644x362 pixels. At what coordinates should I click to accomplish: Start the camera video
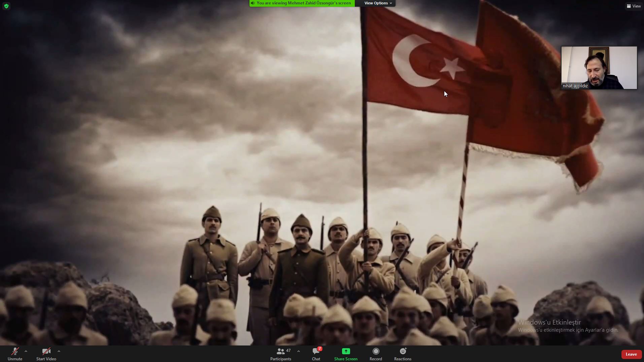(46, 354)
